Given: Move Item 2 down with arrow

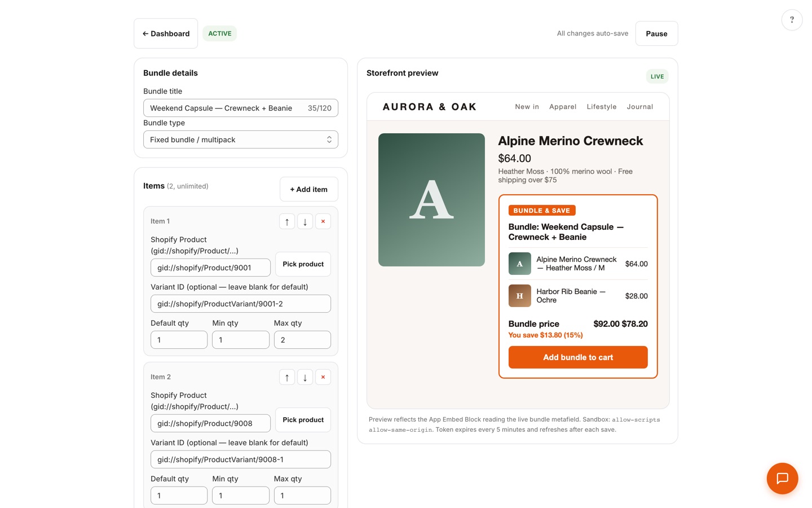Looking at the screenshot, I should tap(305, 378).
